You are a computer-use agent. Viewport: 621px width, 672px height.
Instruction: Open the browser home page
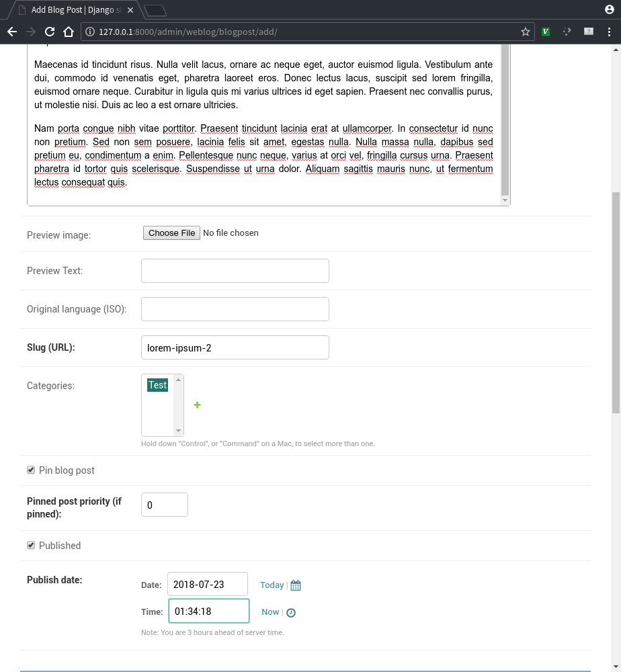68,32
